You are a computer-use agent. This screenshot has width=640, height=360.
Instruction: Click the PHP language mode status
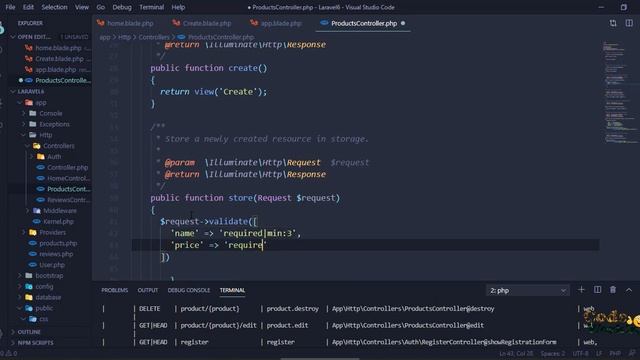(x=615, y=353)
